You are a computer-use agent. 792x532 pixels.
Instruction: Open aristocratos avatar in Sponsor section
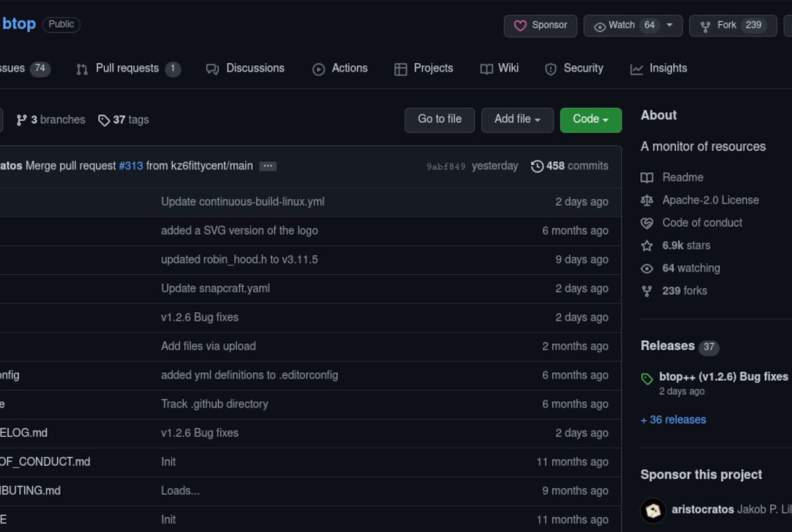click(653, 510)
